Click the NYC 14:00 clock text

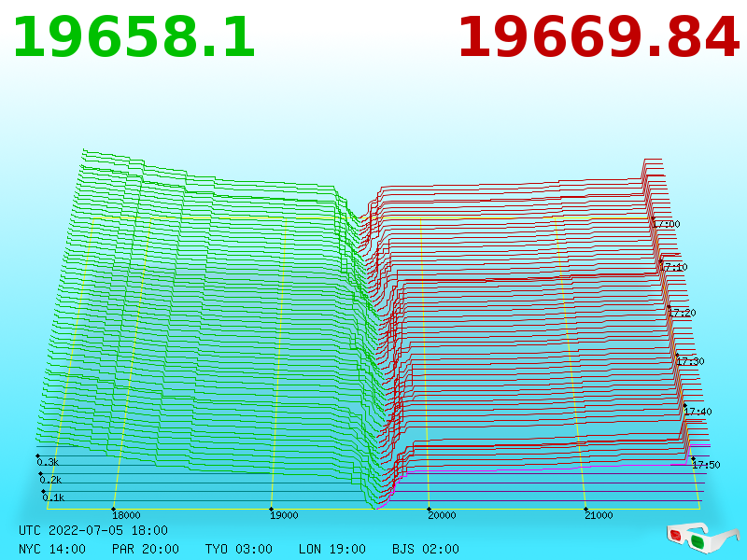(52, 549)
